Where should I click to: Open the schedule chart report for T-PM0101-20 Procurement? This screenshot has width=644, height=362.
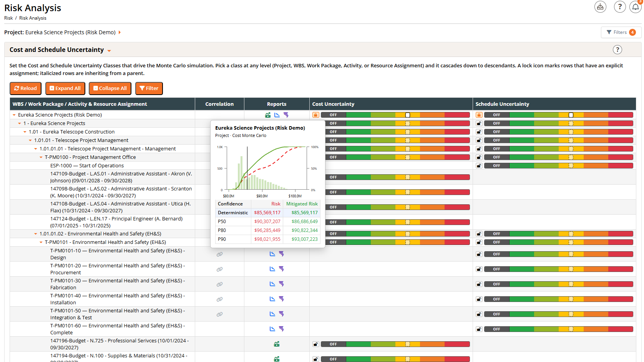click(x=272, y=269)
